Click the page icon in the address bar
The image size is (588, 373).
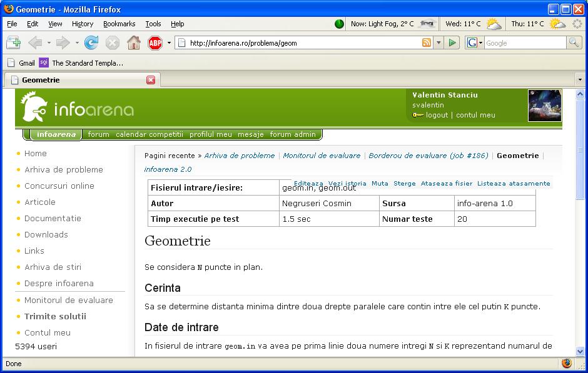point(182,42)
